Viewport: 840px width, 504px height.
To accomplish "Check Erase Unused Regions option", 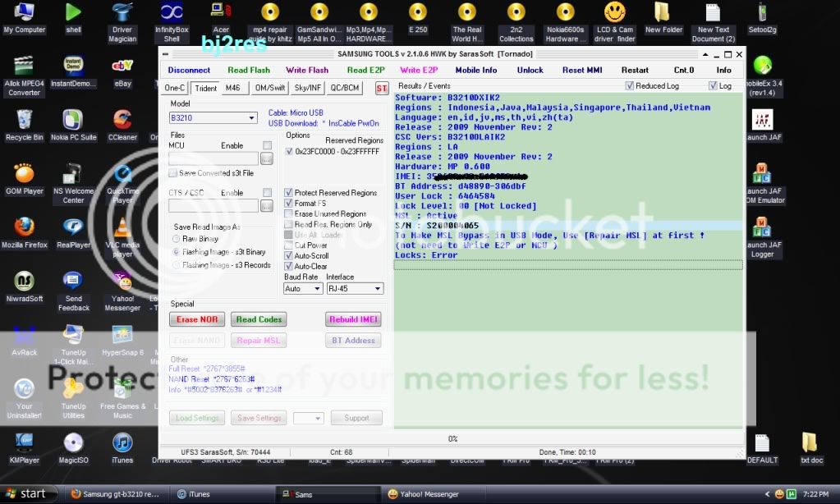I will pyautogui.click(x=288, y=213).
